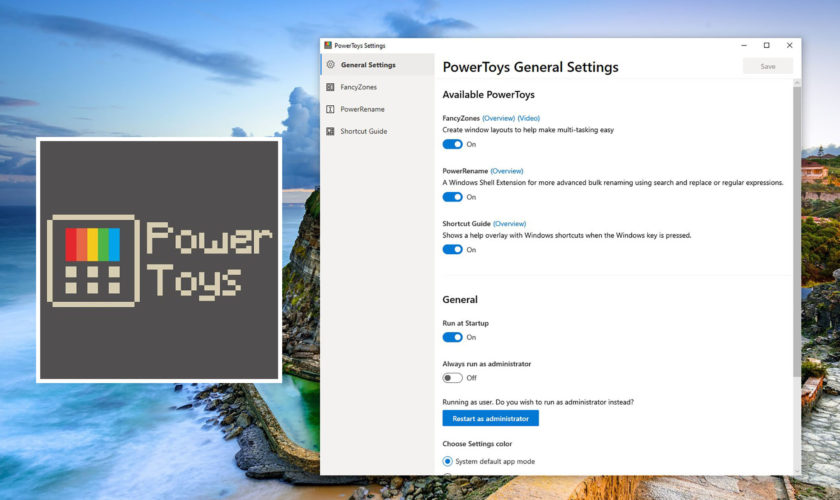The width and height of the screenshot is (840, 500).
Task: Click the General Settings gear icon
Action: [x=330, y=65]
